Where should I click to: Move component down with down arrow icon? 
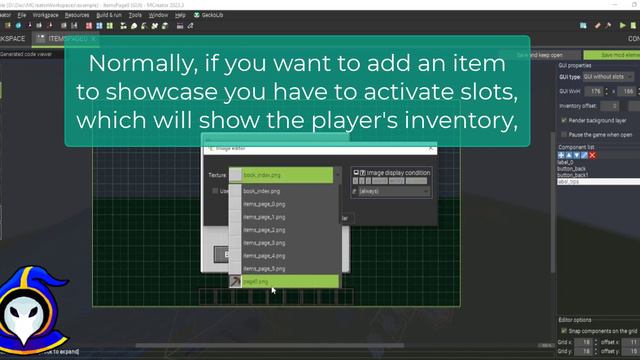point(577,155)
